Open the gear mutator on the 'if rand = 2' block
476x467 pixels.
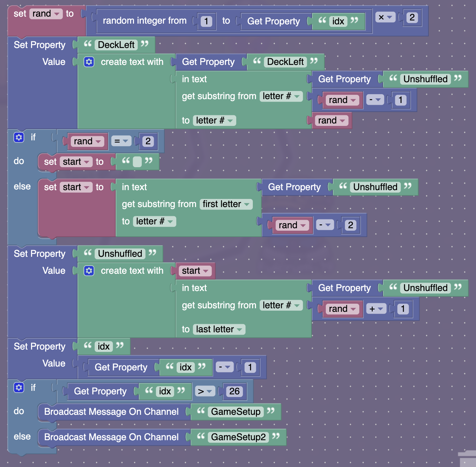click(19, 137)
